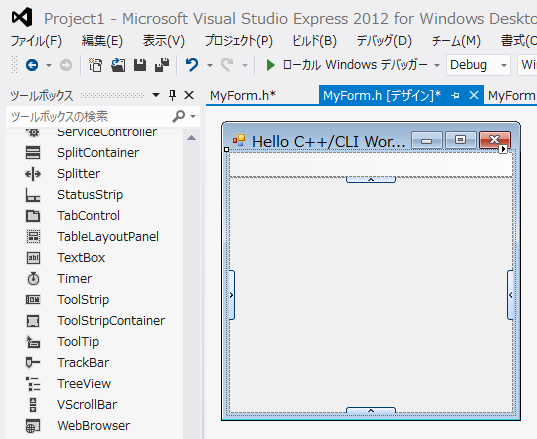This screenshot has width=537, height=439.
Task: Open the ToolStripContainer smart tag arrow
Action: pos(503,149)
